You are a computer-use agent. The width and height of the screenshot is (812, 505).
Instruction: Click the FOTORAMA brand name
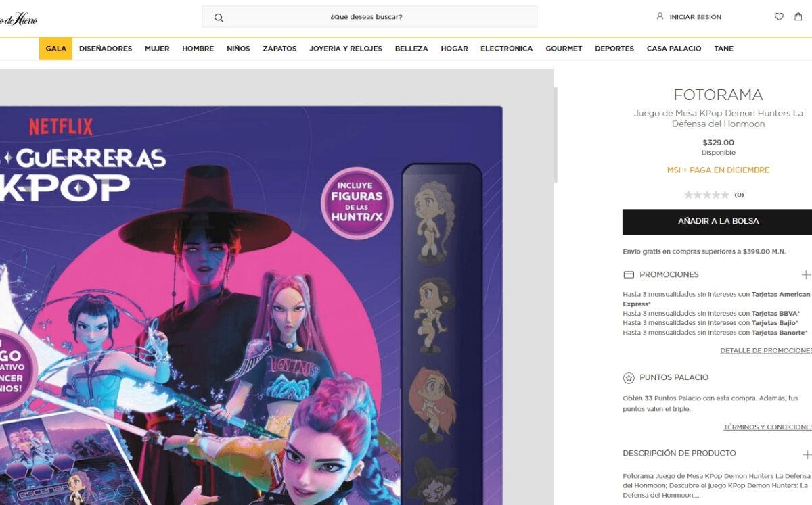click(718, 95)
